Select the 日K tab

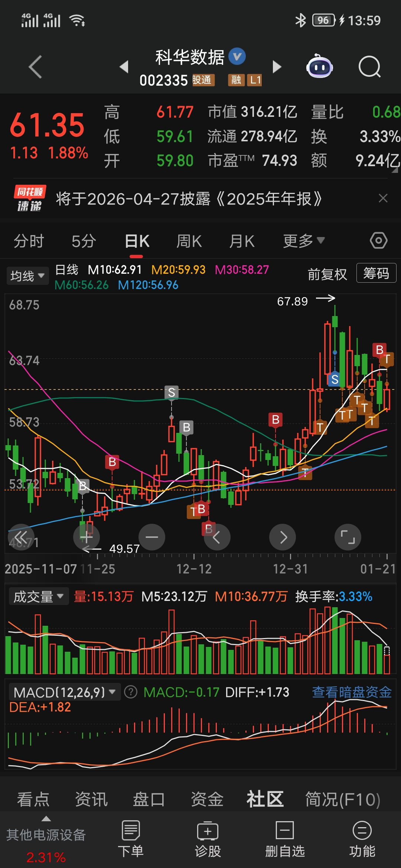[137, 241]
